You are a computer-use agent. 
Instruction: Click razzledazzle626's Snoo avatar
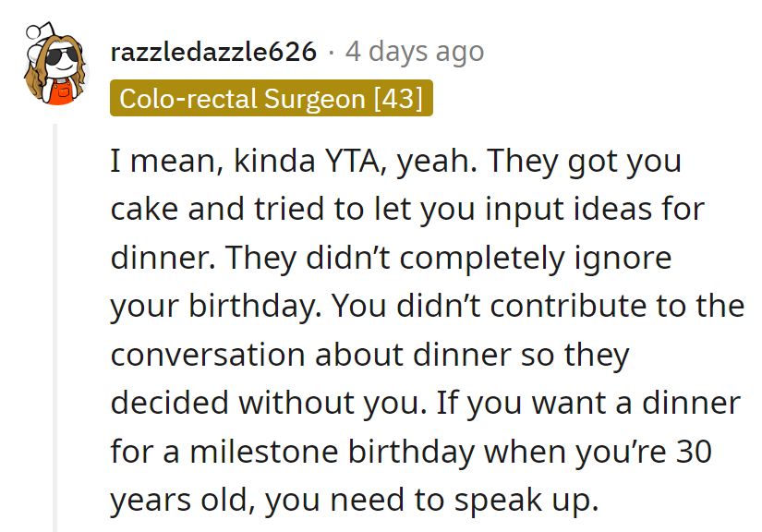click(x=51, y=67)
